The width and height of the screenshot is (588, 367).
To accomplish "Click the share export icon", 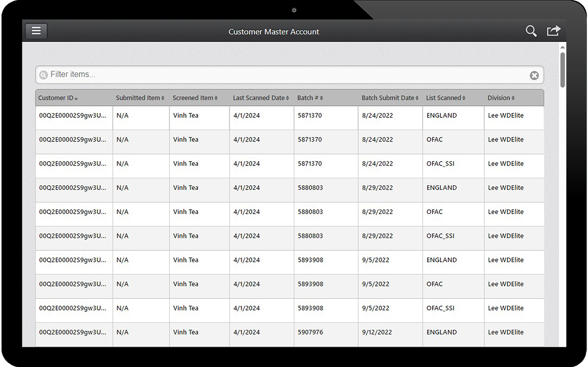I will (553, 31).
